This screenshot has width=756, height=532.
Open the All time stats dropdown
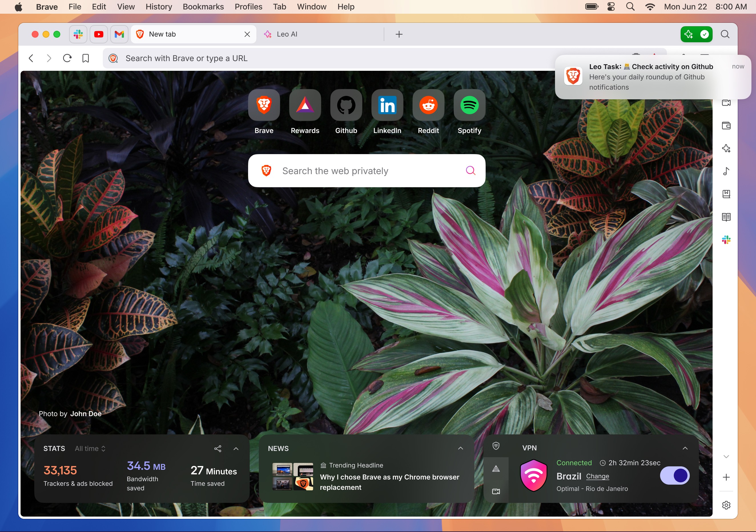tap(90, 448)
